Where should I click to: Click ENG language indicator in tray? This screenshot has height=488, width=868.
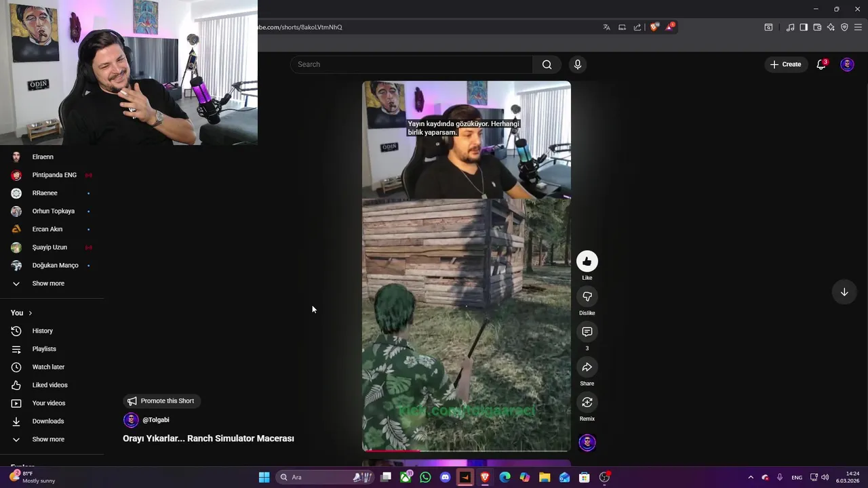tap(797, 477)
